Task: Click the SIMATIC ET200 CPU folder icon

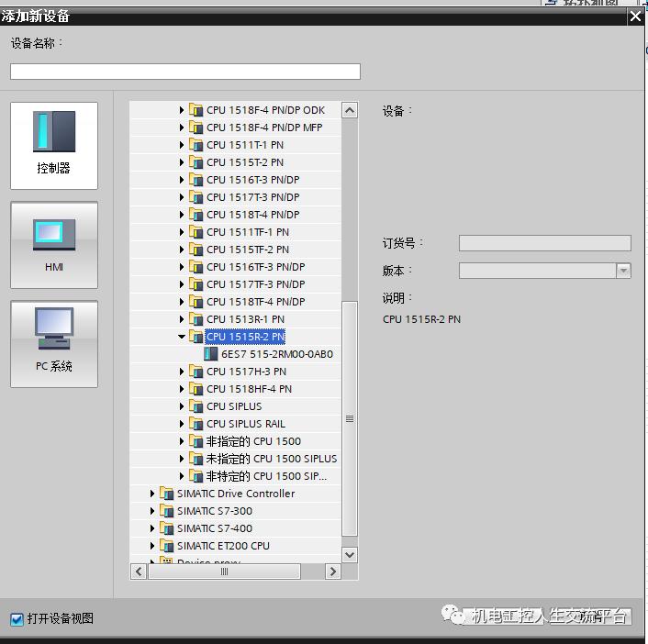Action: [x=166, y=546]
